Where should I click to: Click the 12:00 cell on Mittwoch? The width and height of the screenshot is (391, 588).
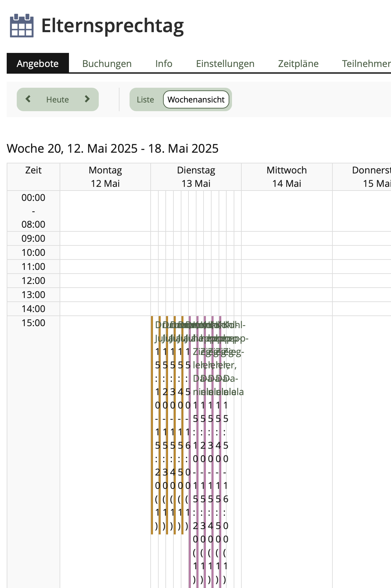pyautogui.click(x=287, y=281)
